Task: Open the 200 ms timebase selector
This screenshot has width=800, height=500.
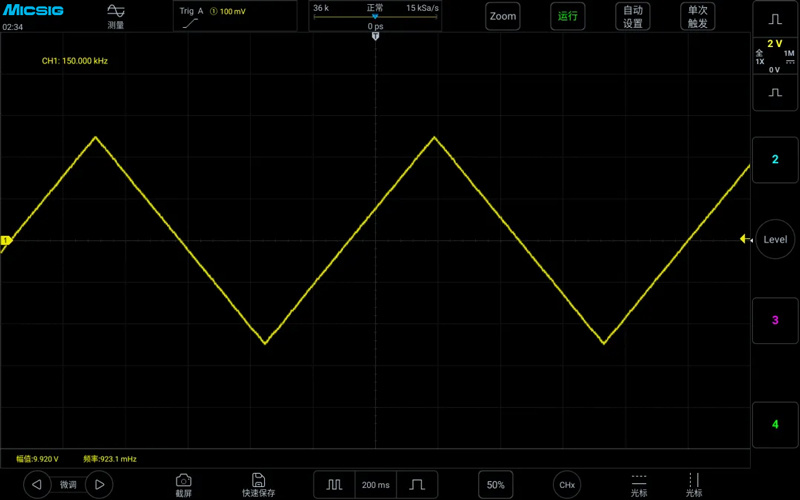Action: [376, 485]
